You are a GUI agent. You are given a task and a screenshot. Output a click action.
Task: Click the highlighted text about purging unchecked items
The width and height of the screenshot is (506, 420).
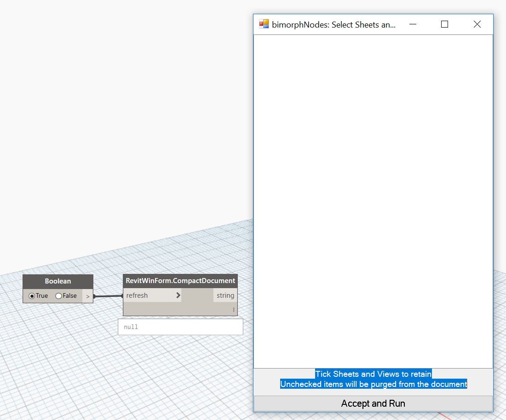tap(374, 384)
